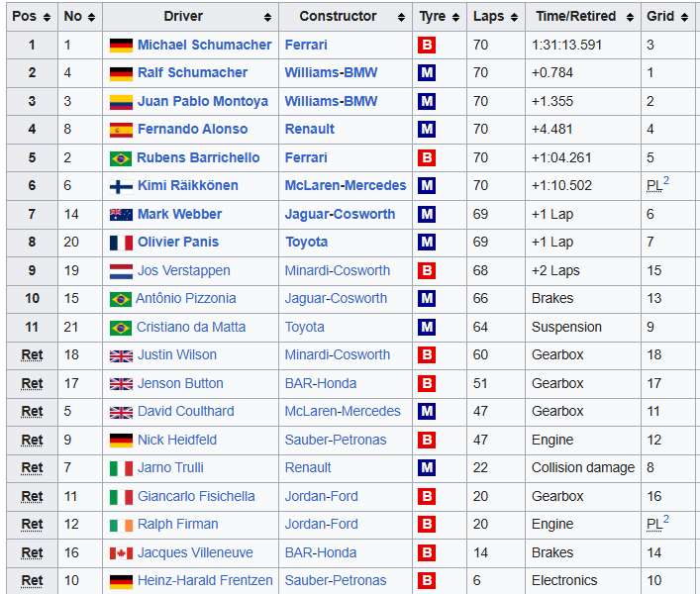Screen dimensions: 700x594
Task: Click Canadian flag beside Jacques Villeneuve
Action: [121, 553]
